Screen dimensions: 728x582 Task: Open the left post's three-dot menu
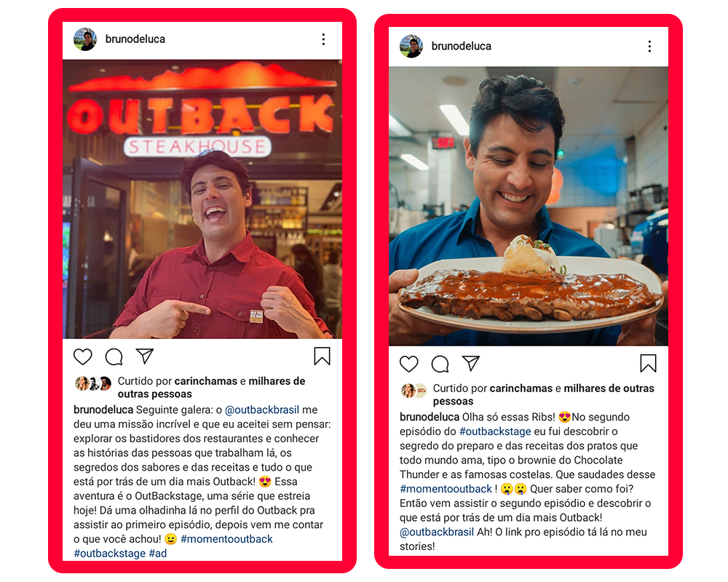point(324,39)
